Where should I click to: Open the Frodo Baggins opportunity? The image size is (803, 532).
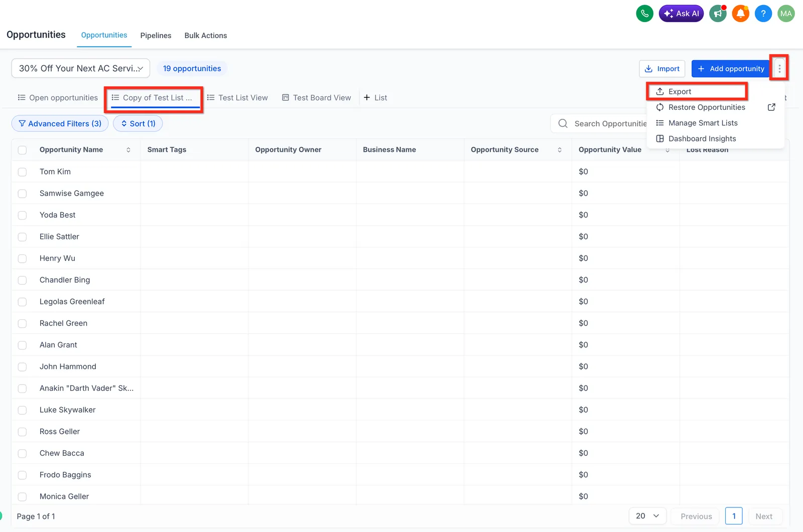(65, 475)
